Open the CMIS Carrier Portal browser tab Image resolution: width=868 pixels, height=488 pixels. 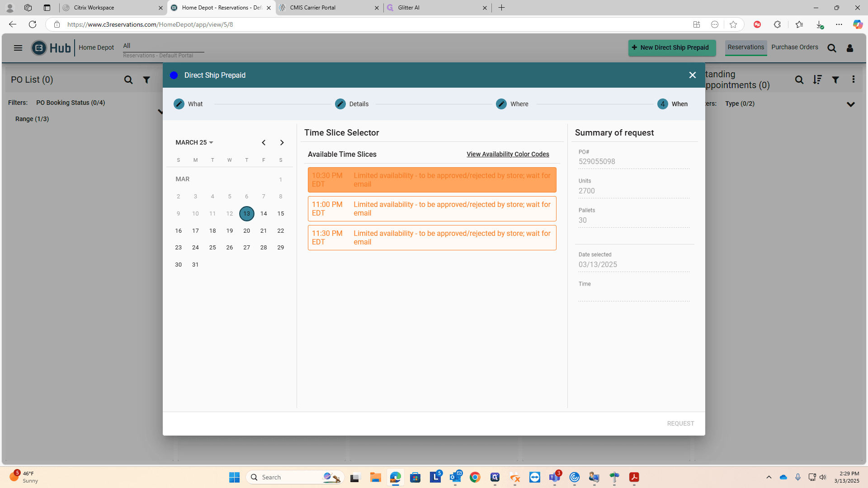pos(330,8)
